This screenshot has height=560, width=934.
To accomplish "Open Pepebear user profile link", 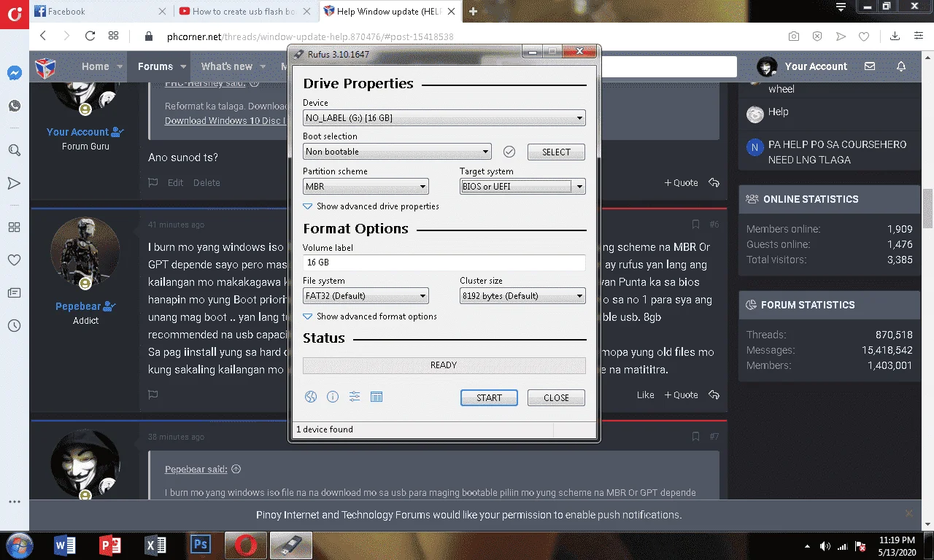I will pos(79,306).
